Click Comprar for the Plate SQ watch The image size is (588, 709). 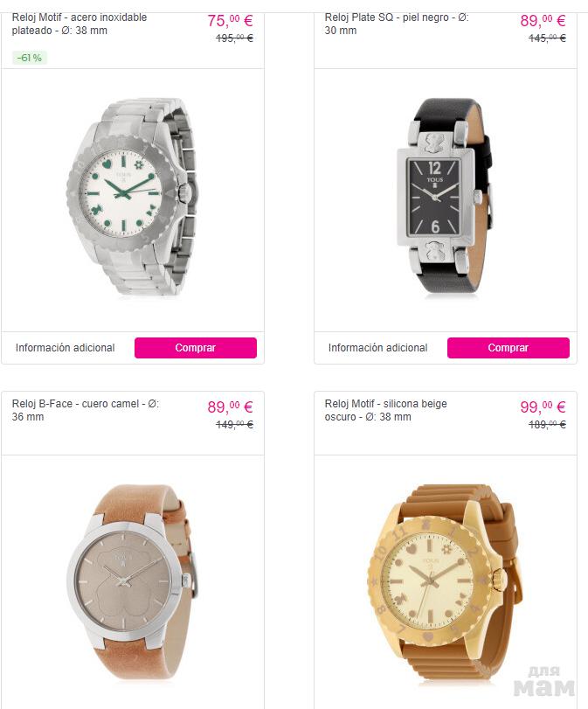click(x=508, y=348)
